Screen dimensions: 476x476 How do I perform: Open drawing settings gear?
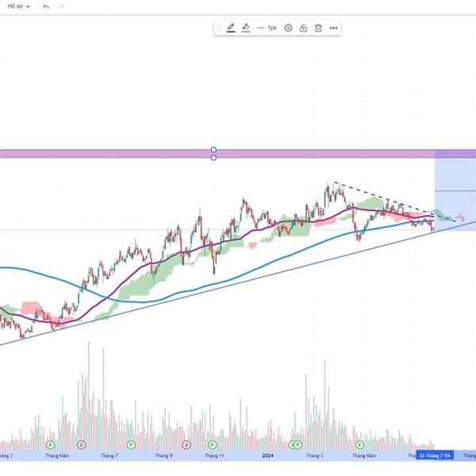(288, 28)
